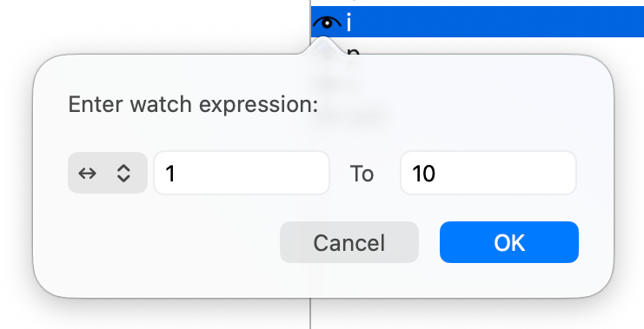Image resolution: width=644 pixels, height=329 pixels.
Task: Focus the lower bound field containing 1
Action: (x=242, y=173)
